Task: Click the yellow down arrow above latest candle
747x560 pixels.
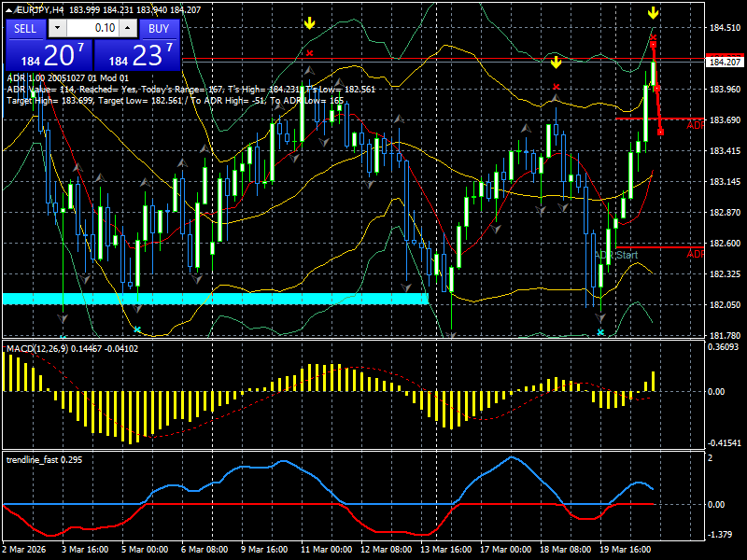Action: pyautogui.click(x=653, y=13)
